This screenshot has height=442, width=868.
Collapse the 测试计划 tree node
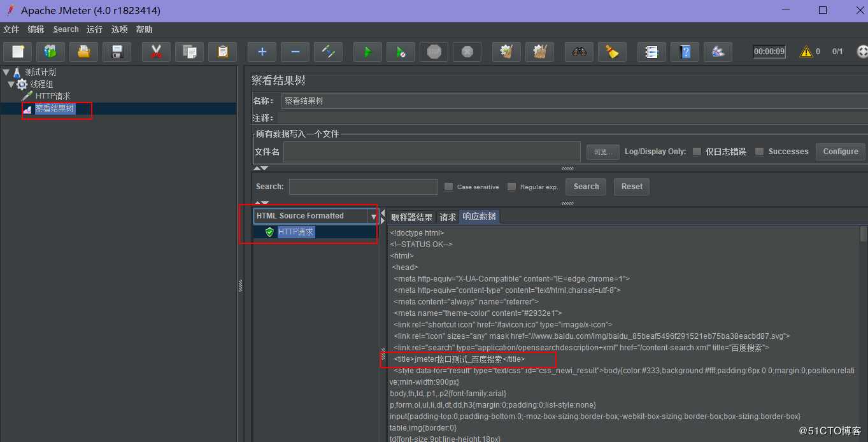click(x=6, y=72)
